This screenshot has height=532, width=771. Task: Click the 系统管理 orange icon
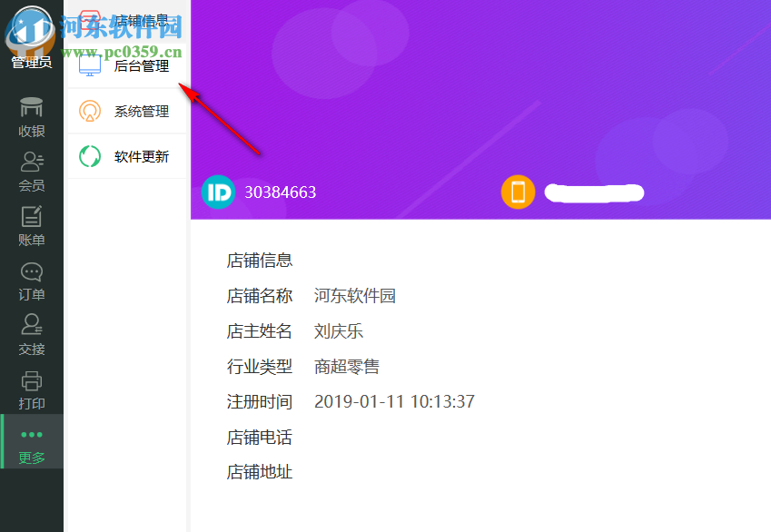90,111
